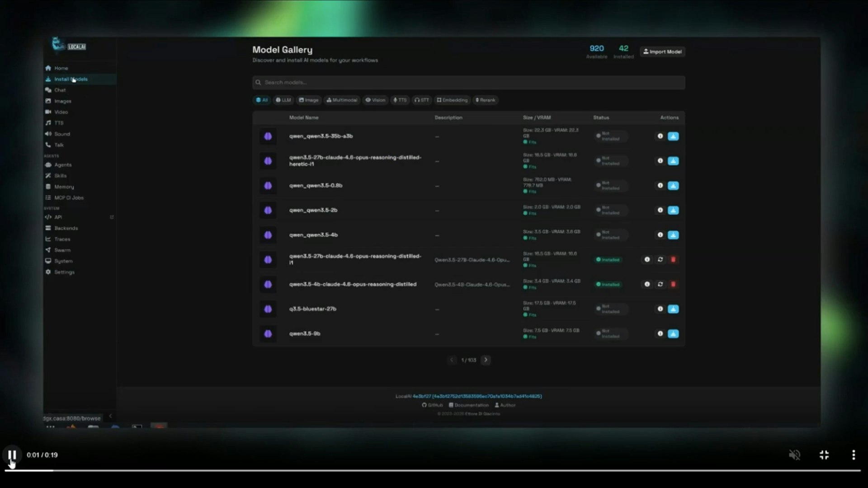Show info for qwen_qwen3.5-35b-a3b
This screenshot has width=868, height=488.
click(660, 136)
